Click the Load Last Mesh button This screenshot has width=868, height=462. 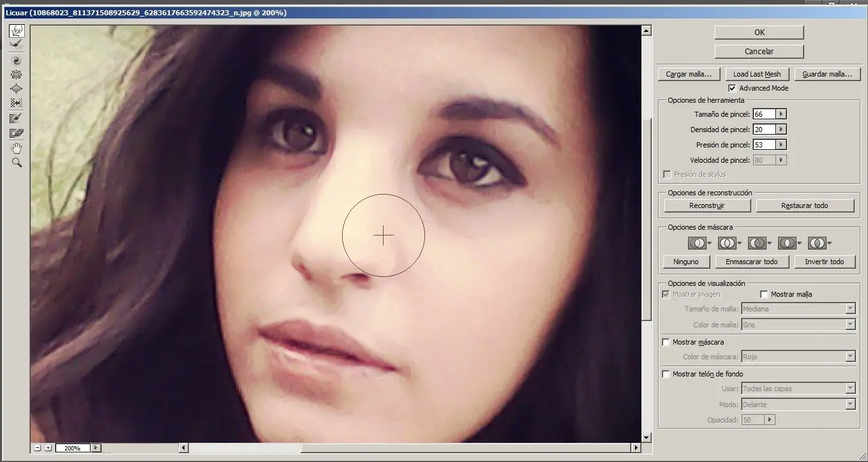[757, 74]
